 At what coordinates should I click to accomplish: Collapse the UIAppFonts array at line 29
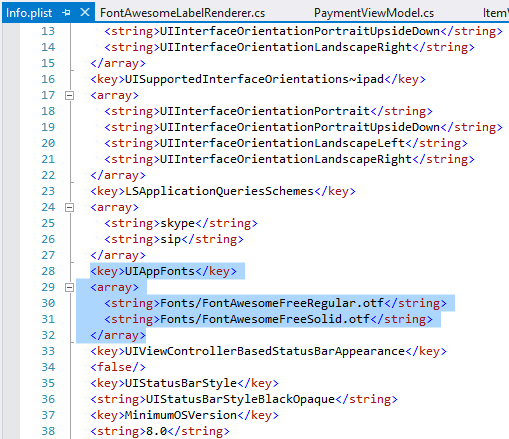69,288
